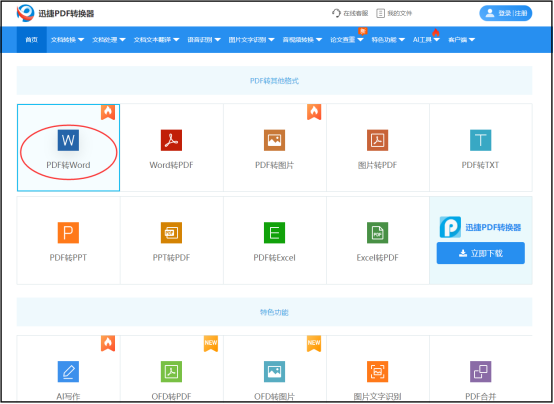Click the 迅捷PDF转换器 title in header
This screenshot has width=554, height=404.
pos(66,13)
